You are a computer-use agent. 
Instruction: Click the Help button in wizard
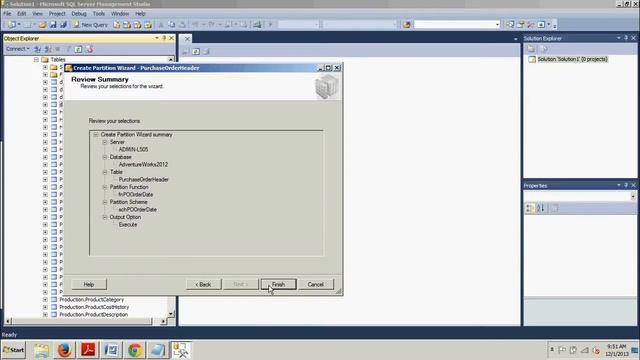[x=89, y=284]
